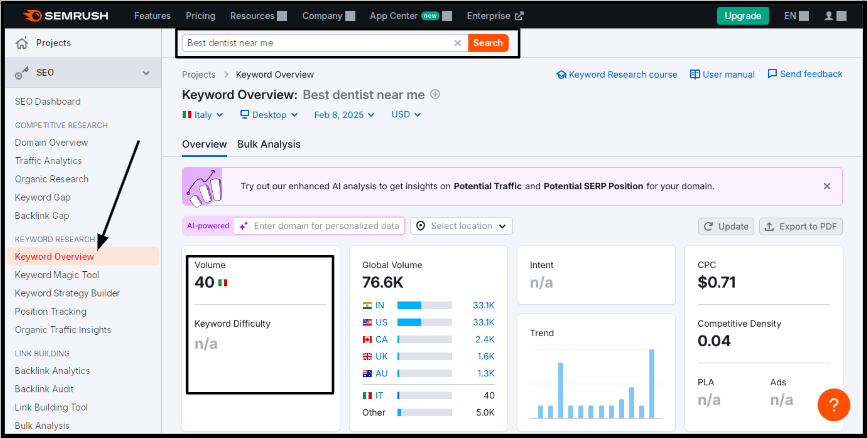Open Organic Research in sidebar
This screenshot has height=438, width=867.
[x=51, y=179]
